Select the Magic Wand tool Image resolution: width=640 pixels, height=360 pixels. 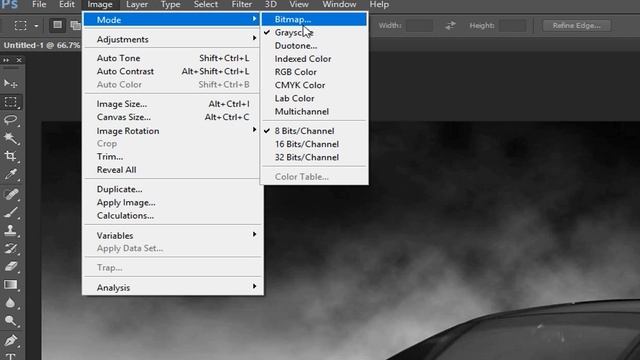(x=11, y=138)
